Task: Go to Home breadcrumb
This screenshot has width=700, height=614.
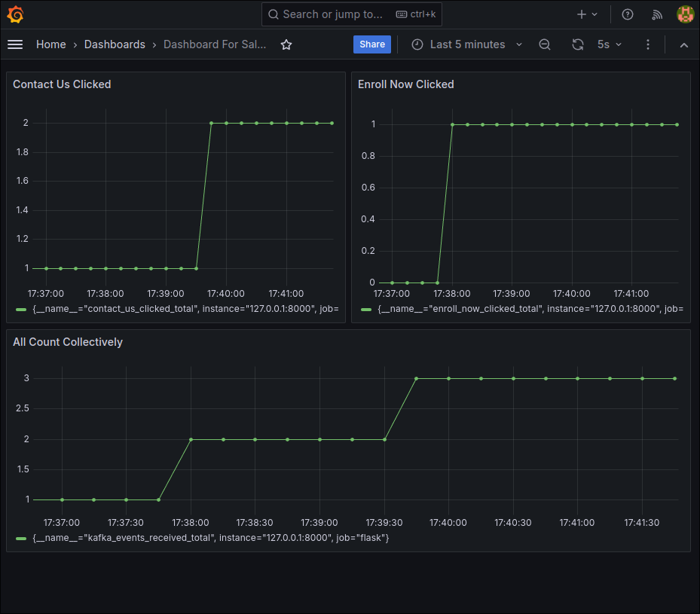Action: click(x=51, y=44)
